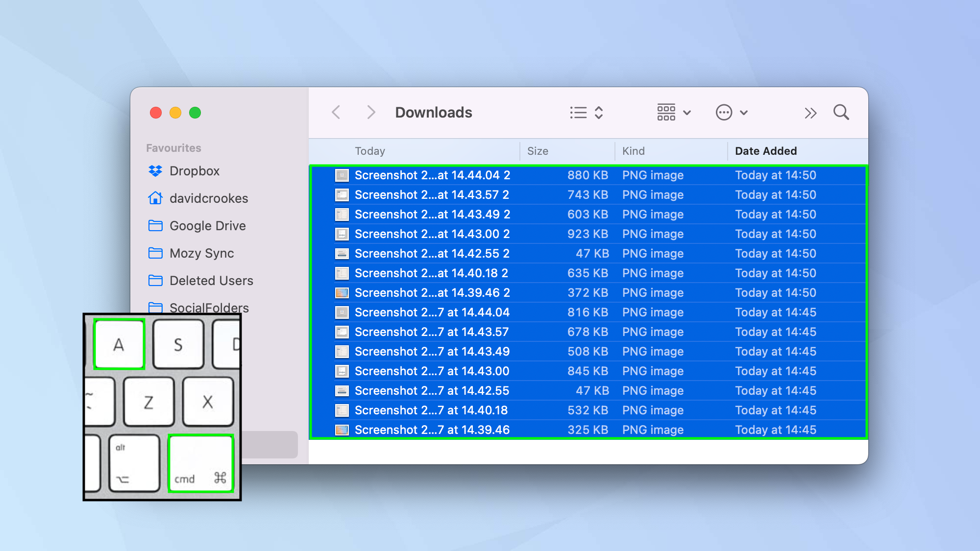Select file Screenshot 2...at 14.43.00 2
This screenshot has height=551, width=980.
pyautogui.click(x=588, y=234)
